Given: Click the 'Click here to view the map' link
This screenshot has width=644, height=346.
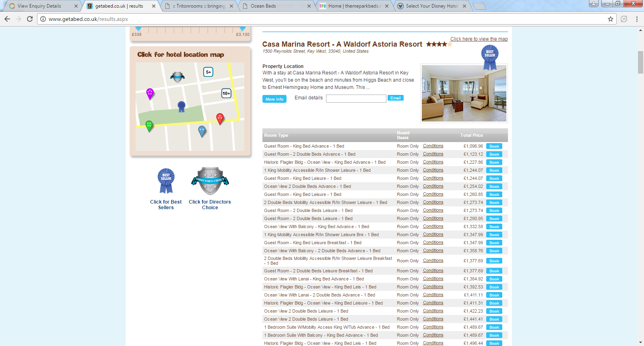Looking at the screenshot, I should click(x=479, y=39).
